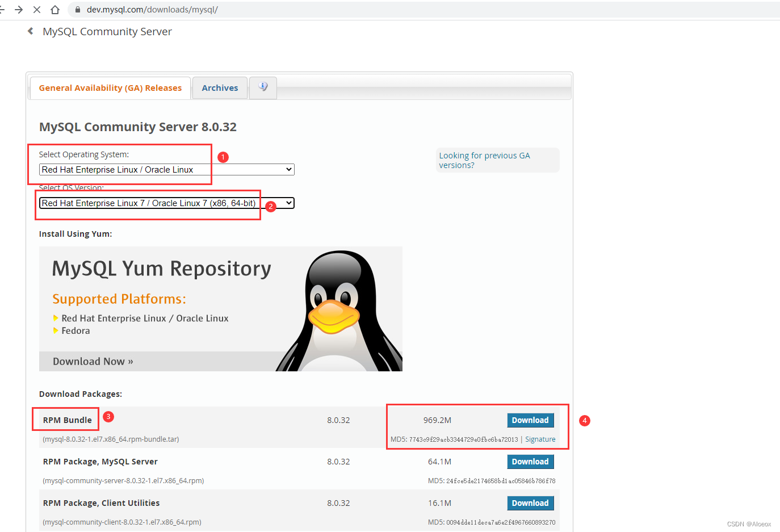Select the MySQL Server package MD5 checksum
The width and height of the screenshot is (780, 532).
point(501,481)
